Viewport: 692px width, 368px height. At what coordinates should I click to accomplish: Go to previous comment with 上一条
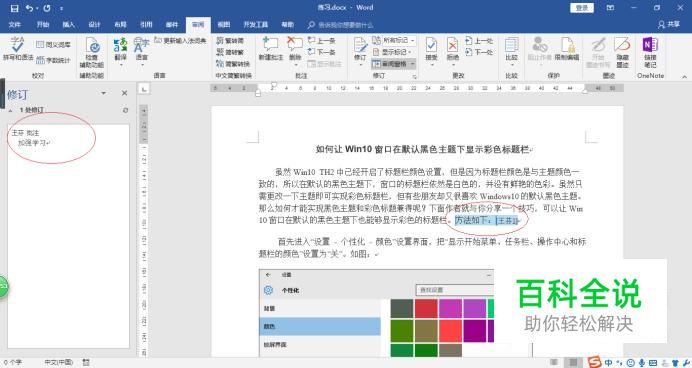pyautogui.click(x=321, y=41)
